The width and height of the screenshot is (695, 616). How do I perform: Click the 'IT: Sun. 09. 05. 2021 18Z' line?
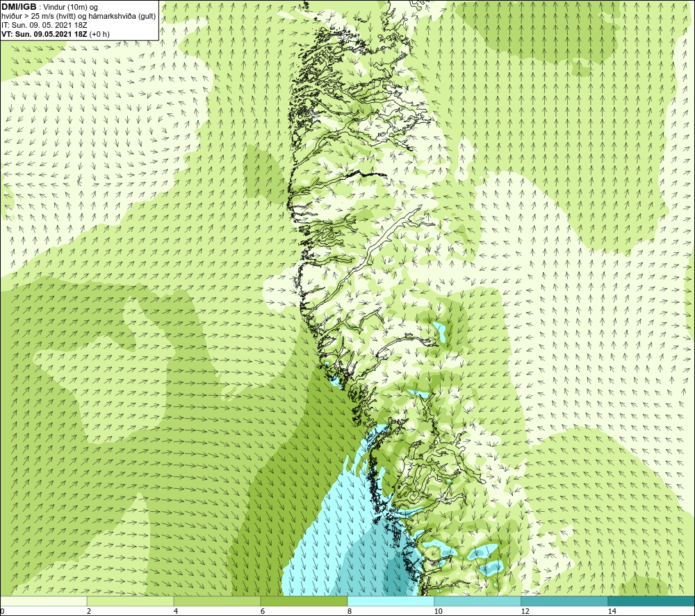[x=44, y=25]
